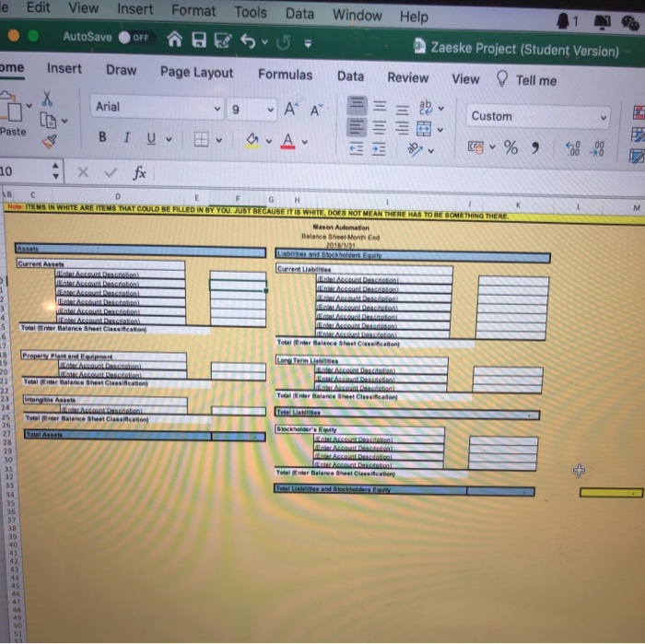Switch to the Formulas ribbon tab
The image size is (645, 644).
coord(285,75)
